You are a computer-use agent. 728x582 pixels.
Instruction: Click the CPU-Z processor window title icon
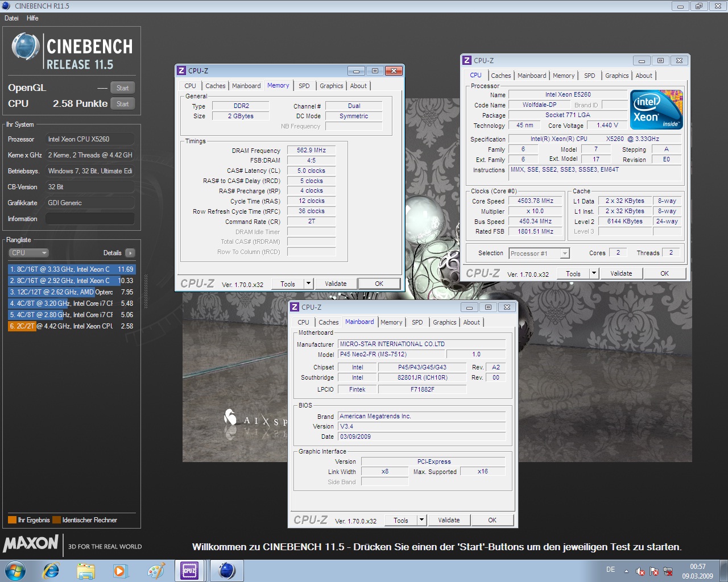pyautogui.click(x=467, y=60)
